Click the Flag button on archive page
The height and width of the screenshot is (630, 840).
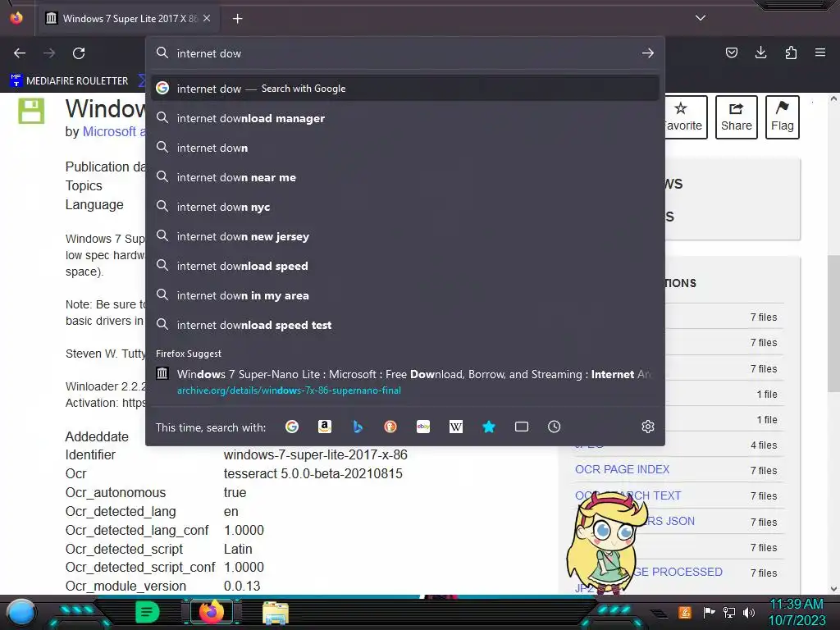coord(782,116)
